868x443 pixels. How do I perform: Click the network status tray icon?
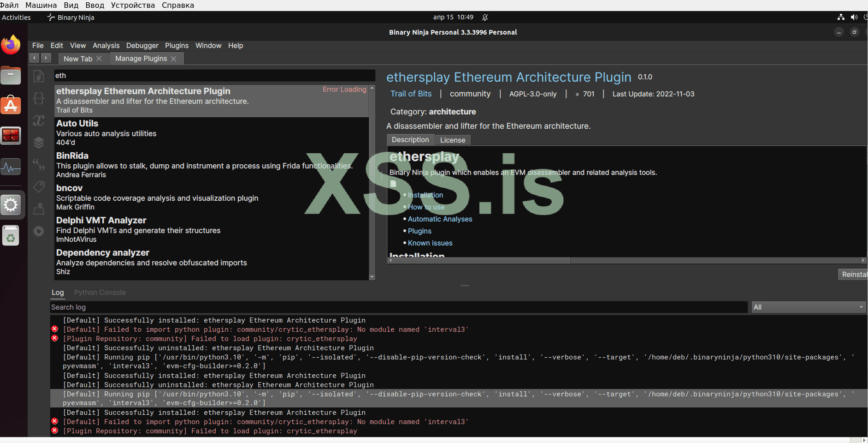[841, 17]
